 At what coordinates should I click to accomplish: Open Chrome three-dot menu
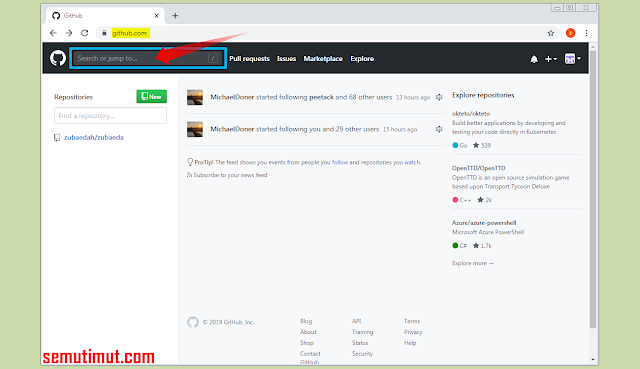(x=586, y=33)
